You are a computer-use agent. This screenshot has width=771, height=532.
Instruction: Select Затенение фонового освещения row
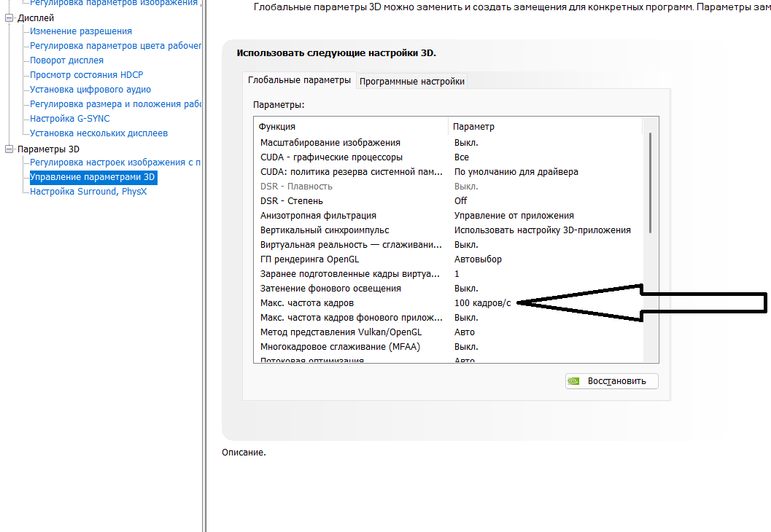447,289
